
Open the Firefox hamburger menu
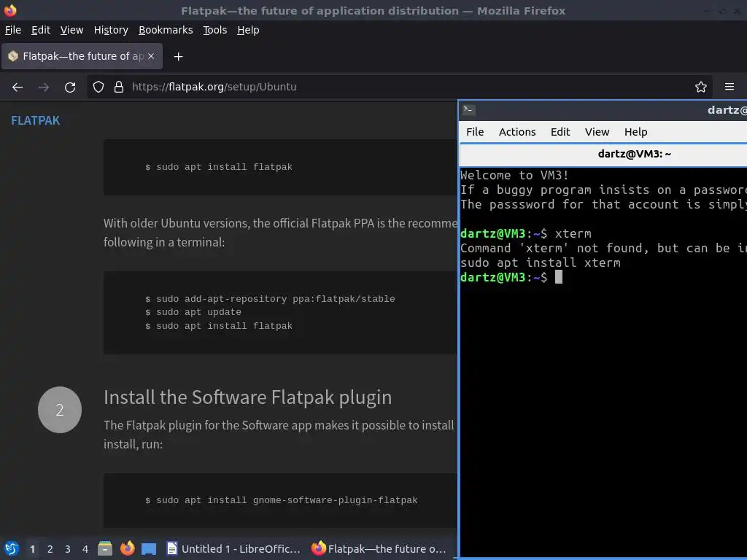(729, 87)
